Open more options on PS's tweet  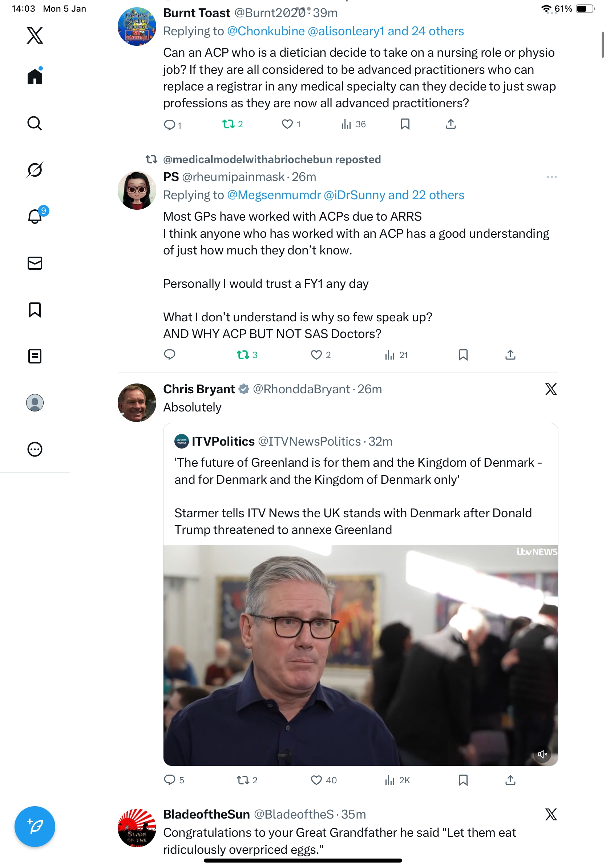click(551, 177)
